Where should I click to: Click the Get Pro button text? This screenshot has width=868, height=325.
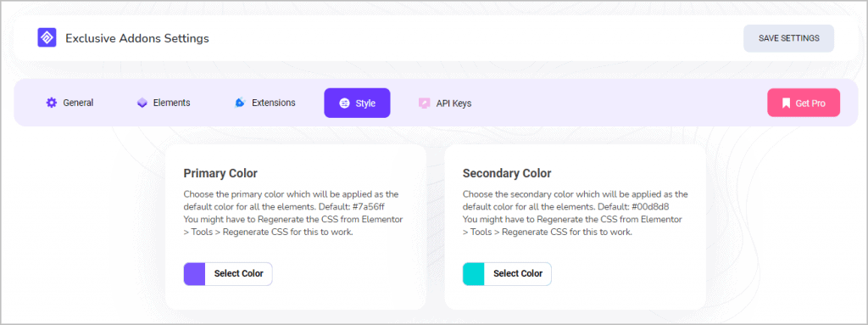[x=810, y=104]
